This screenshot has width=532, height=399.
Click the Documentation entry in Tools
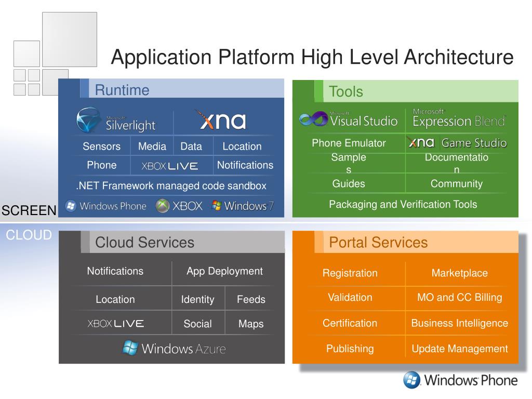[x=457, y=163]
